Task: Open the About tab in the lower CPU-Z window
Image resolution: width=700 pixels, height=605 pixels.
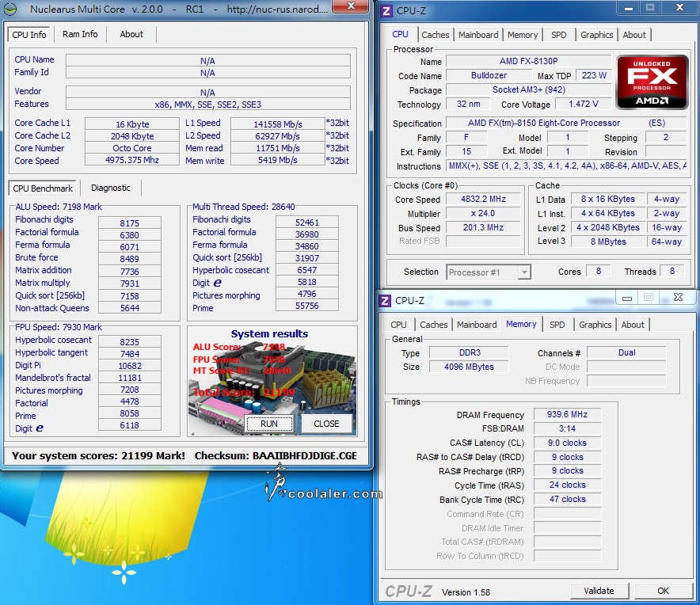Action: coord(632,325)
